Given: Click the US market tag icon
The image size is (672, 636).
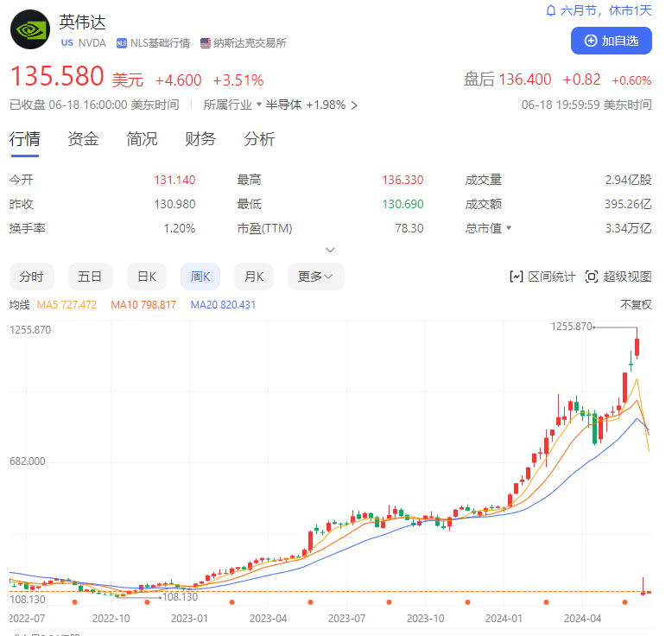Looking at the screenshot, I should click(x=67, y=43).
